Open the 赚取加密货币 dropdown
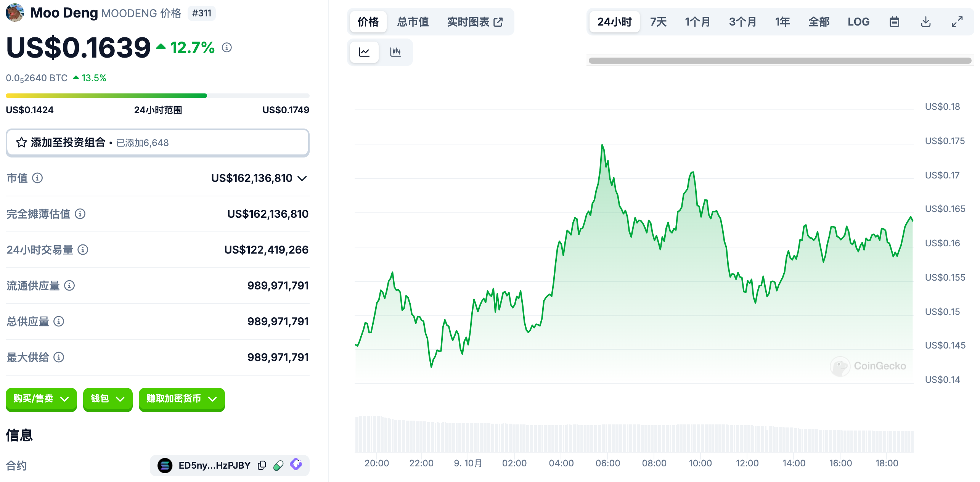 (x=182, y=399)
